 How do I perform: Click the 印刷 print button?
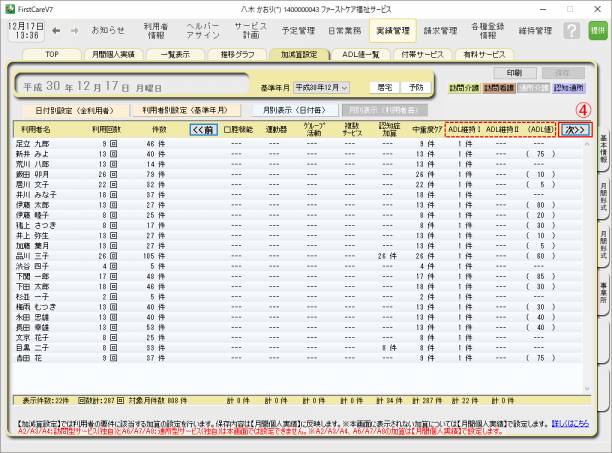(513, 73)
